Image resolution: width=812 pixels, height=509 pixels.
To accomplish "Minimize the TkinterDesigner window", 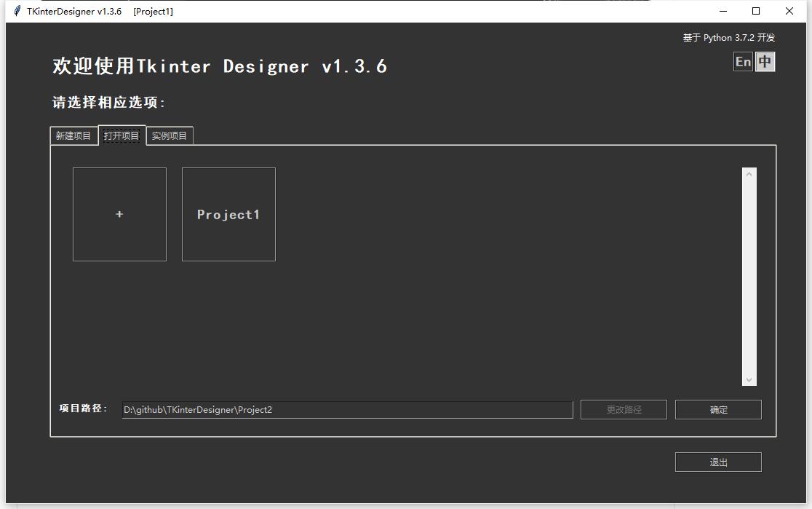I will (723, 11).
